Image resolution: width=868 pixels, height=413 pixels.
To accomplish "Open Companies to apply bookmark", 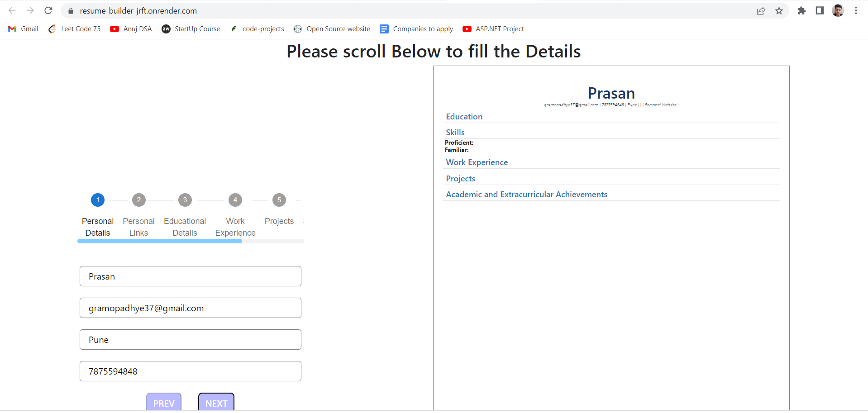I will pos(416,29).
